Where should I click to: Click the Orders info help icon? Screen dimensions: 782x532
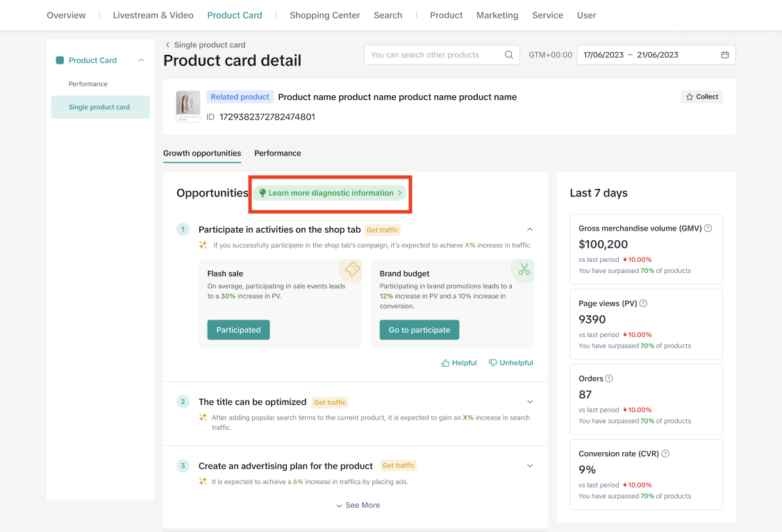pyautogui.click(x=609, y=379)
